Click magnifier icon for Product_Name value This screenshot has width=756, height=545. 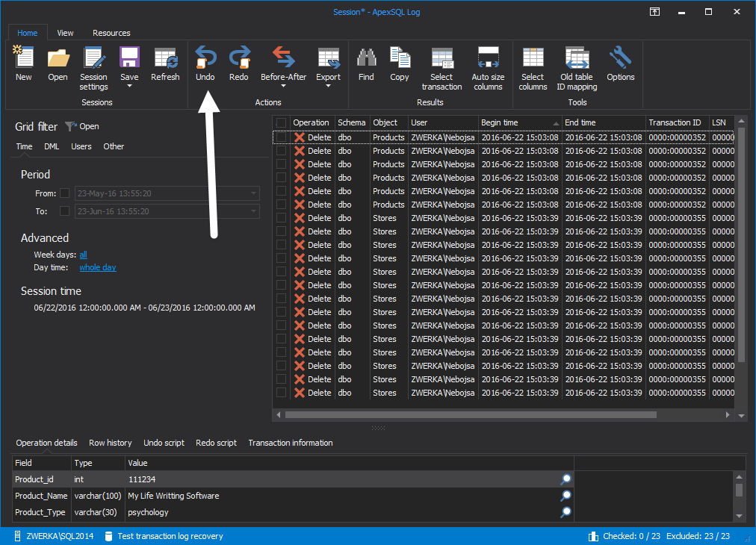(x=566, y=496)
